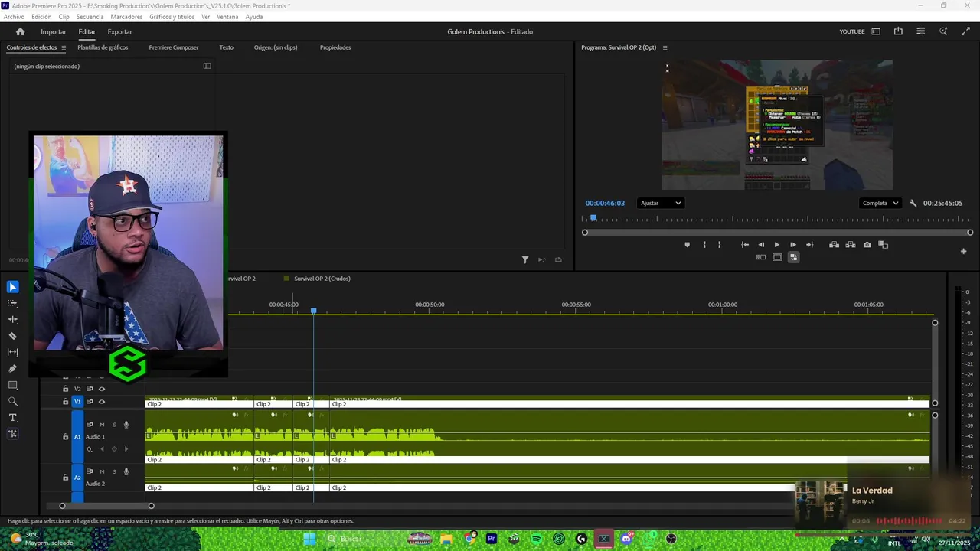Open the Ajustar zoom level dropdown
980x551 pixels.
(x=660, y=203)
